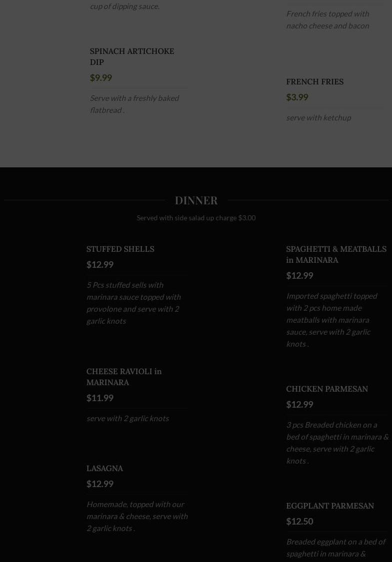Viewport: 392px width, 562px height.
Task: Click 'serve with ketchup' description
Action: tap(318, 117)
